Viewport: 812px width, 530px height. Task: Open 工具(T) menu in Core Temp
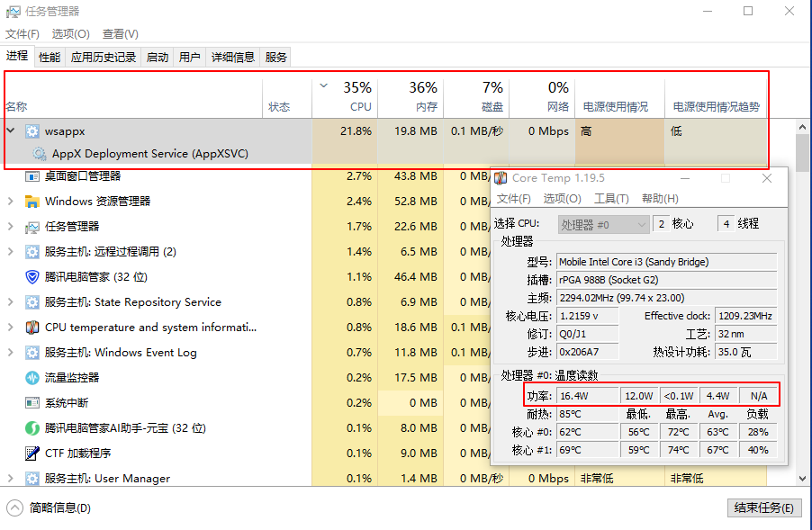(x=611, y=199)
